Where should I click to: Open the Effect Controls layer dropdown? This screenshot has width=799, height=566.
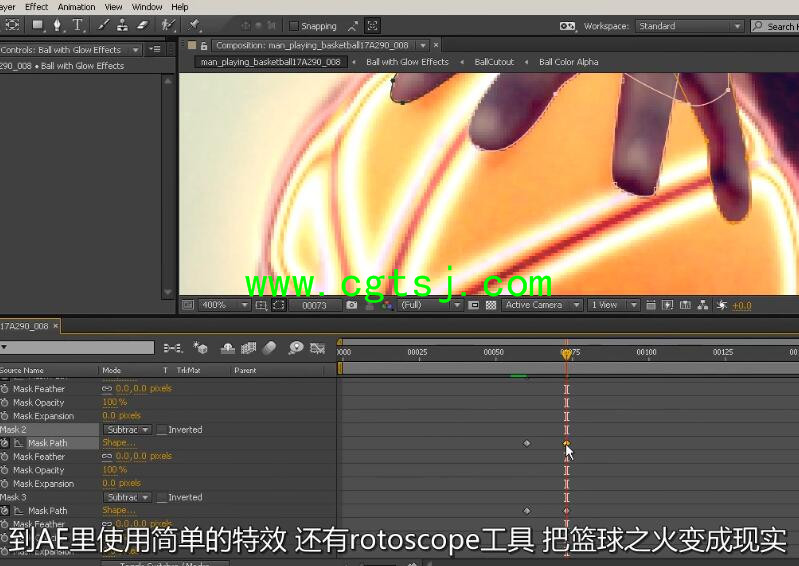[x=136, y=50]
